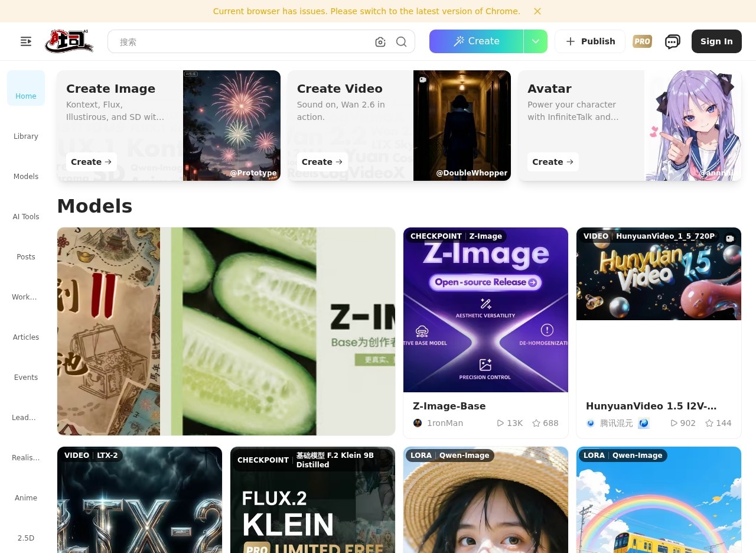Open the Library section in sidebar

click(x=26, y=136)
